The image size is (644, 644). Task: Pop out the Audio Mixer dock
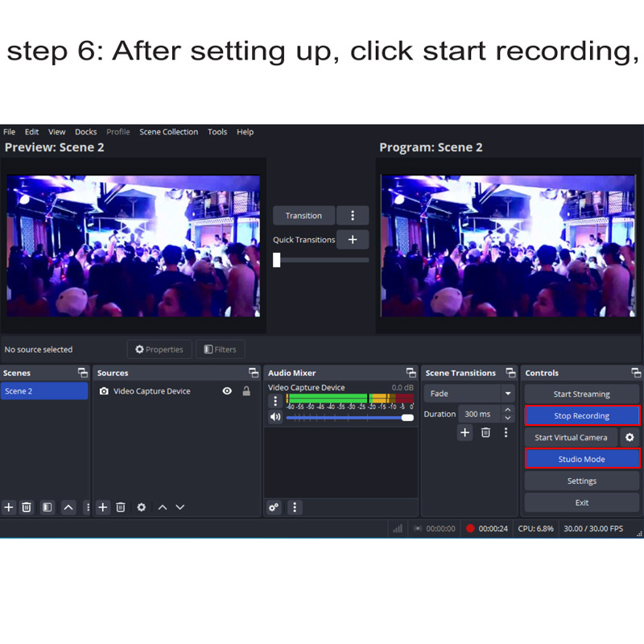pyautogui.click(x=411, y=373)
